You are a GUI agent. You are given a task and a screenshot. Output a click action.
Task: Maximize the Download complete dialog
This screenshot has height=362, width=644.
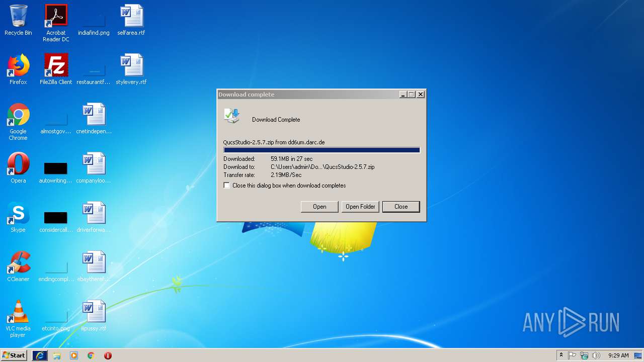pos(412,95)
